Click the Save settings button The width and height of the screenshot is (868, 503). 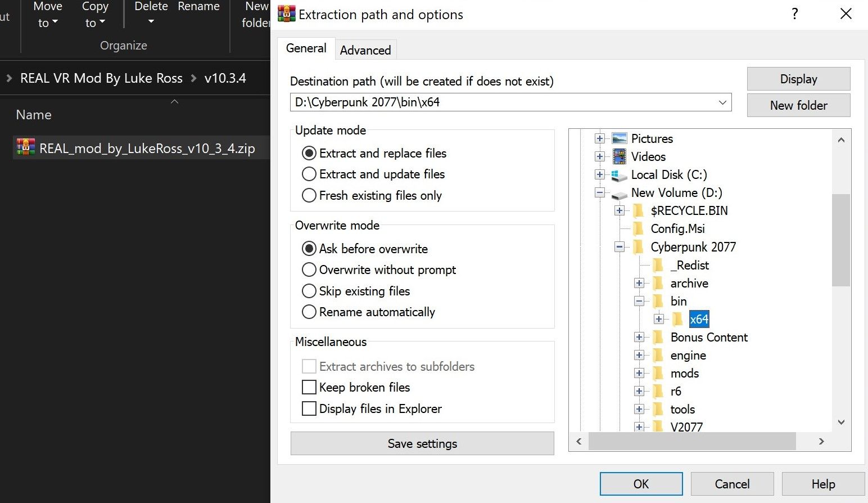[x=422, y=443]
